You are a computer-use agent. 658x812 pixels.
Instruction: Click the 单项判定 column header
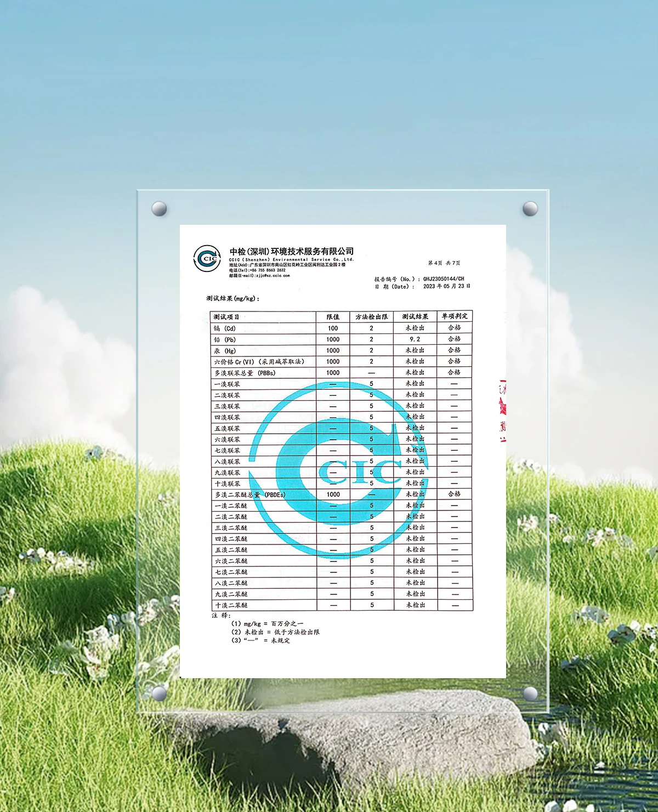click(x=455, y=316)
